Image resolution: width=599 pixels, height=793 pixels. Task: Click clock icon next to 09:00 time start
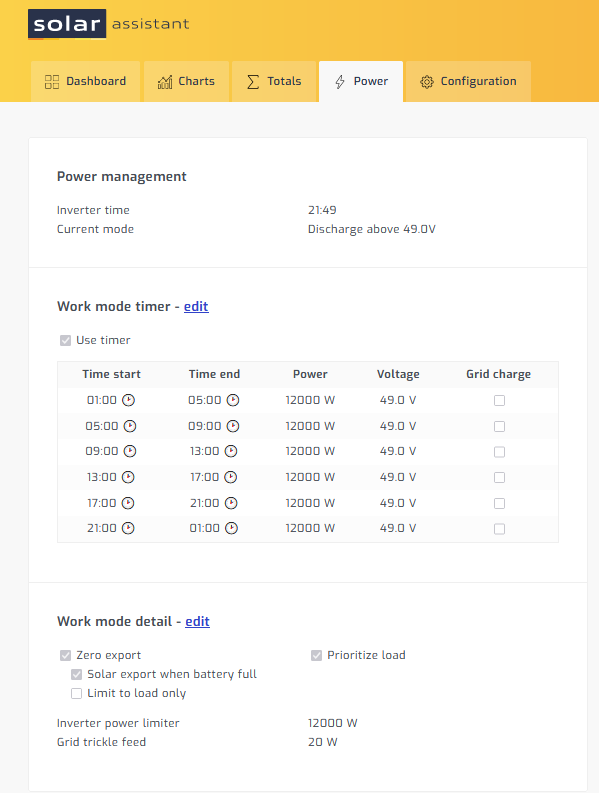click(x=130, y=451)
